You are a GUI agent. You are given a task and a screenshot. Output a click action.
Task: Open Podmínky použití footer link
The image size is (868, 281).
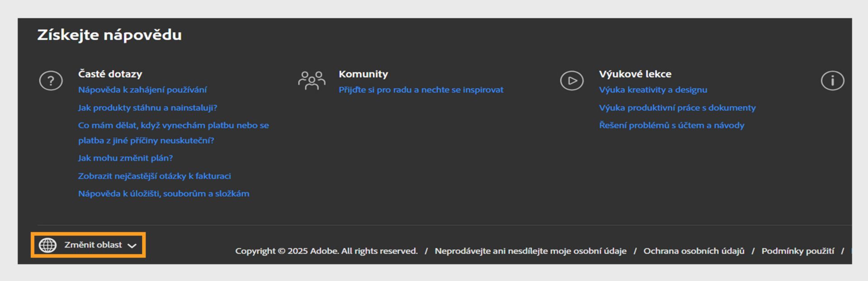tap(797, 251)
